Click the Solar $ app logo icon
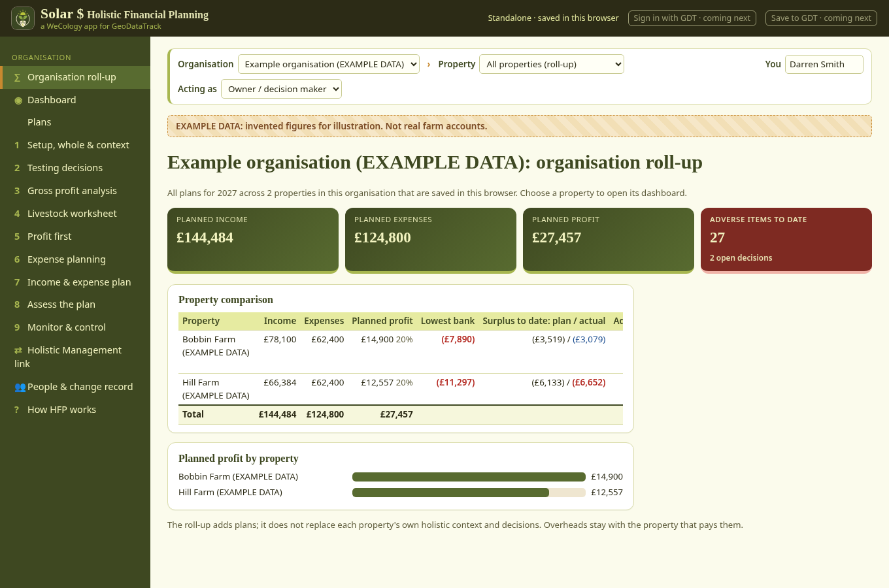889x588 pixels. pos(23,18)
